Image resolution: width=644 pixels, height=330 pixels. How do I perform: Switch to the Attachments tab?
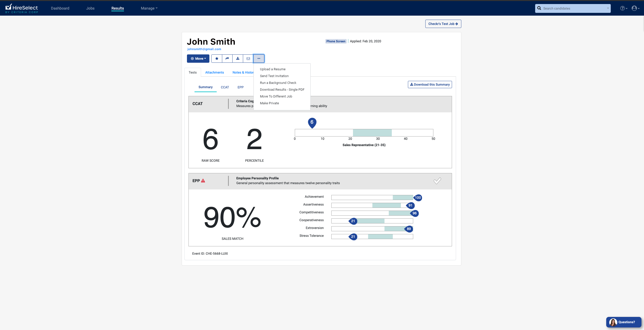tap(214, 72)
